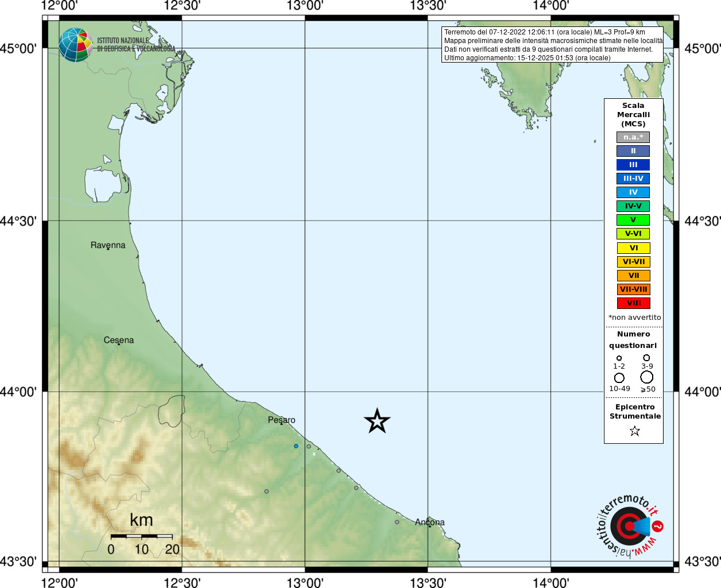Click the earthquake info text box
This screenshot has height=588, width=721.
pos(552,45)
